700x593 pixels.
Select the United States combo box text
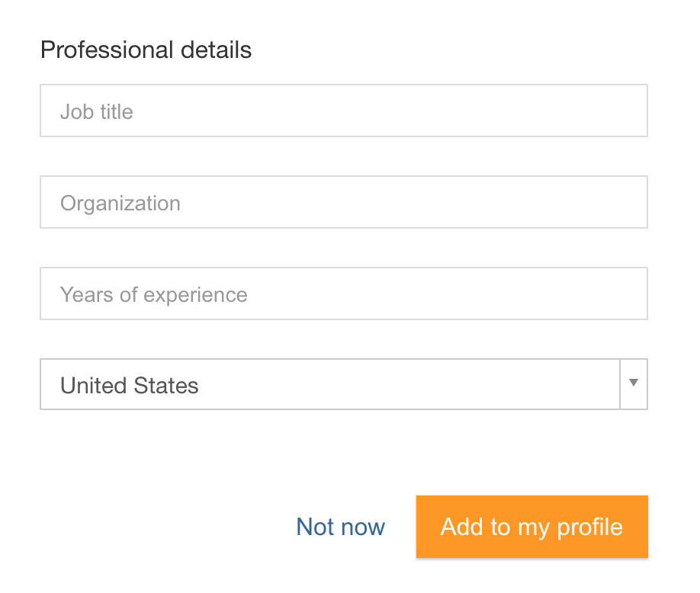pos(130,385)
